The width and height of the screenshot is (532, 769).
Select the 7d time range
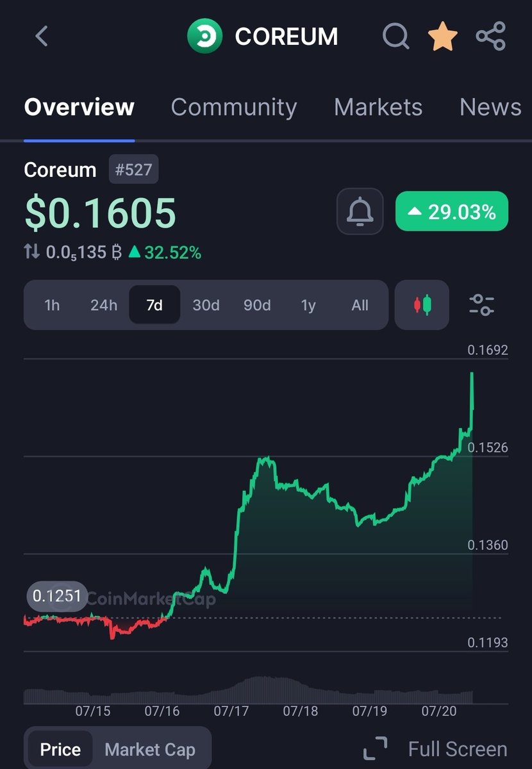[154, 305]
